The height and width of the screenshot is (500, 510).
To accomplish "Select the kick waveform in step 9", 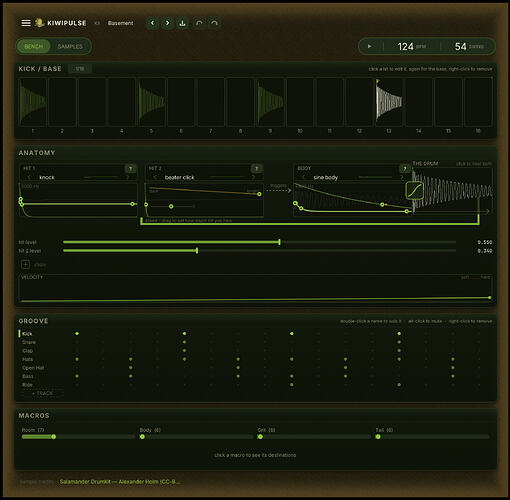I will pos(270,102).
